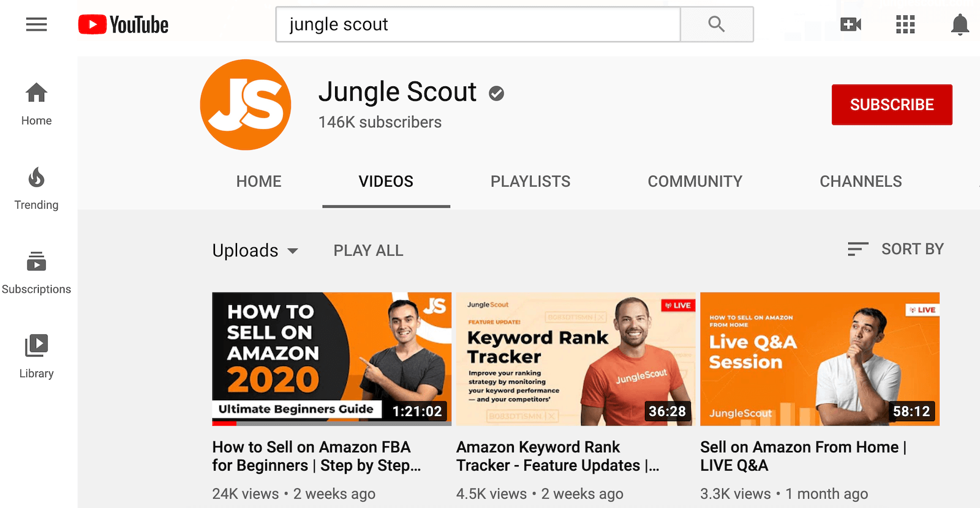
Task: Open the YouTube apps grid icon
Action: [x=905, y=24]
